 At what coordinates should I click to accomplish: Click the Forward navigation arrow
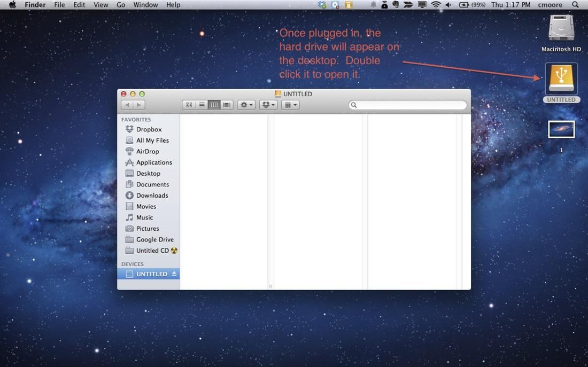(x=139, y=105)
